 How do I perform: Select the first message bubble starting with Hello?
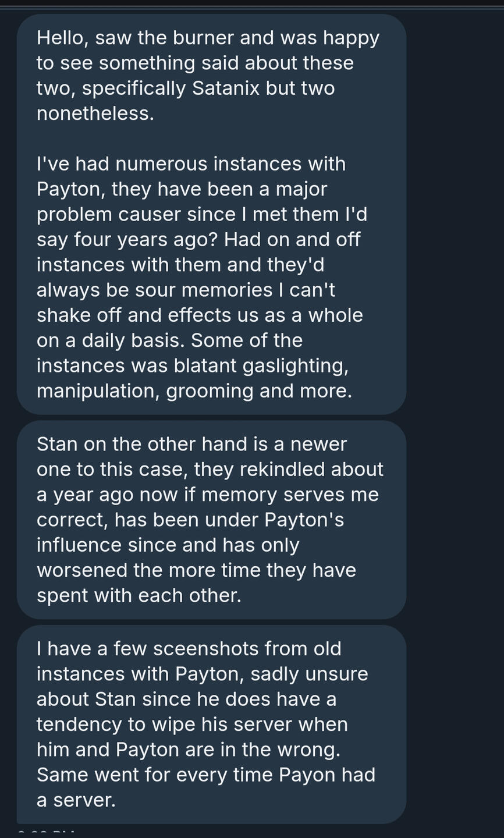211,214
